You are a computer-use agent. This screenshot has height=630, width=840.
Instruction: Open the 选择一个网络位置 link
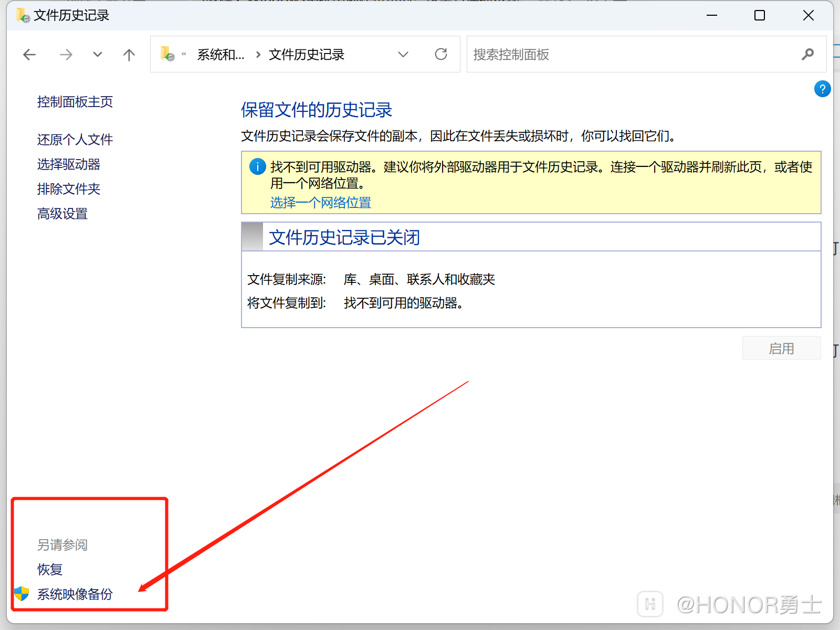pos(320,203)
